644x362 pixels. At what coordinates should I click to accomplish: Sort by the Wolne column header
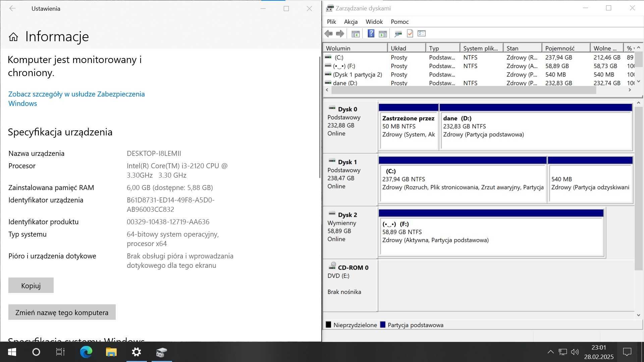coord(607,48)
